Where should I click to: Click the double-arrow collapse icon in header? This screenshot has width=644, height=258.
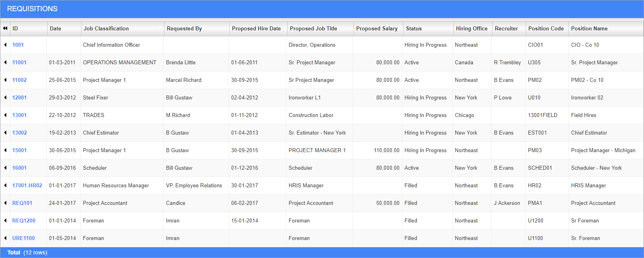click(x=5, y=28)
